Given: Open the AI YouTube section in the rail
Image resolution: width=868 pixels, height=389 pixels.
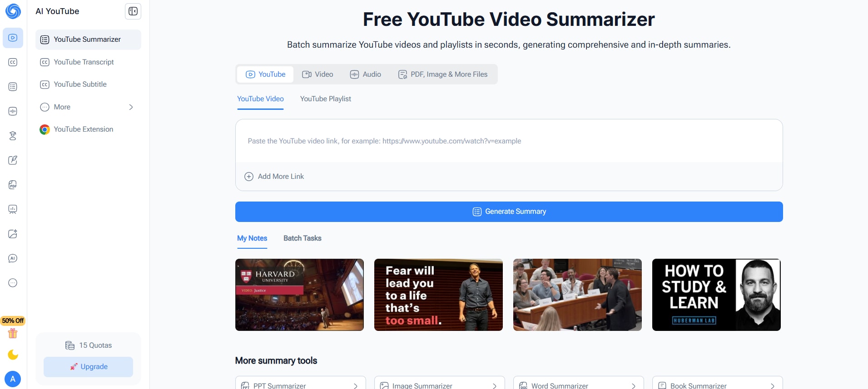Looking at the screenshot, I should coord(13,38).
